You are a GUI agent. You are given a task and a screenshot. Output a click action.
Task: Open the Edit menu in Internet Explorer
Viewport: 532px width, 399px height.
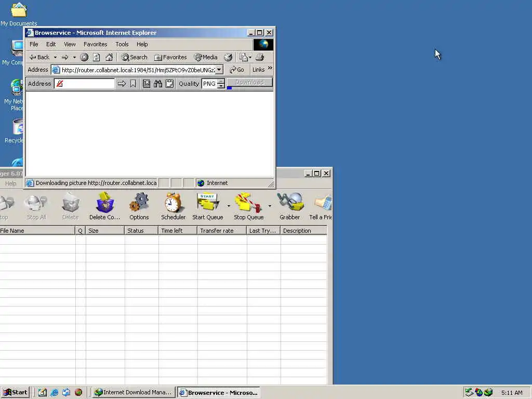click(51, 44)
